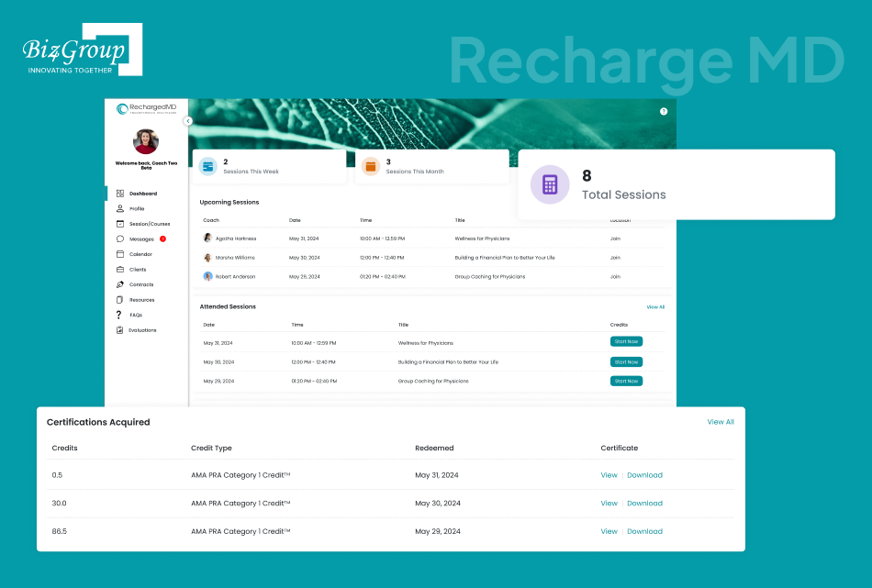This screenshot has width=872, height=588.
Task: Click Sessions This Week label
Action: [x=251, y=172]
